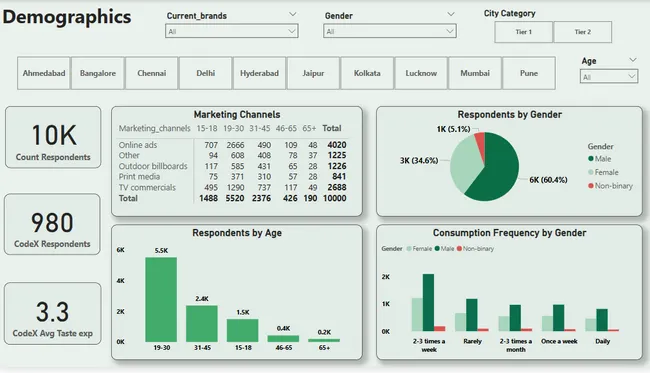Click the Non-binary legend dot in pie legend

tap(590, 186)
